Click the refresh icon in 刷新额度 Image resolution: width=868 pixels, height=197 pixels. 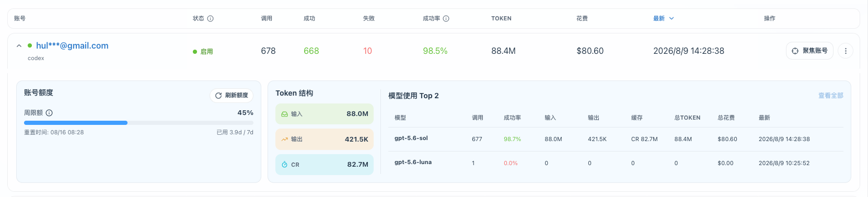(218, 96)
